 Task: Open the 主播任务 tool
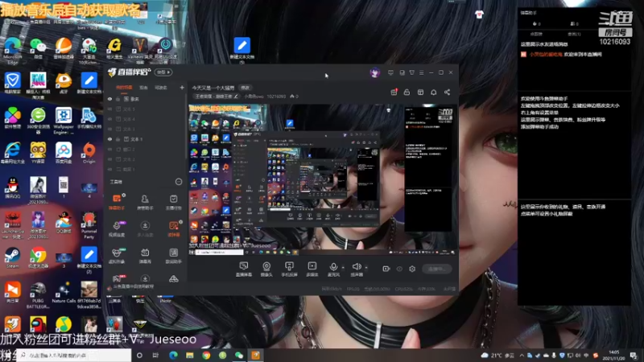(x=173, y=202)
